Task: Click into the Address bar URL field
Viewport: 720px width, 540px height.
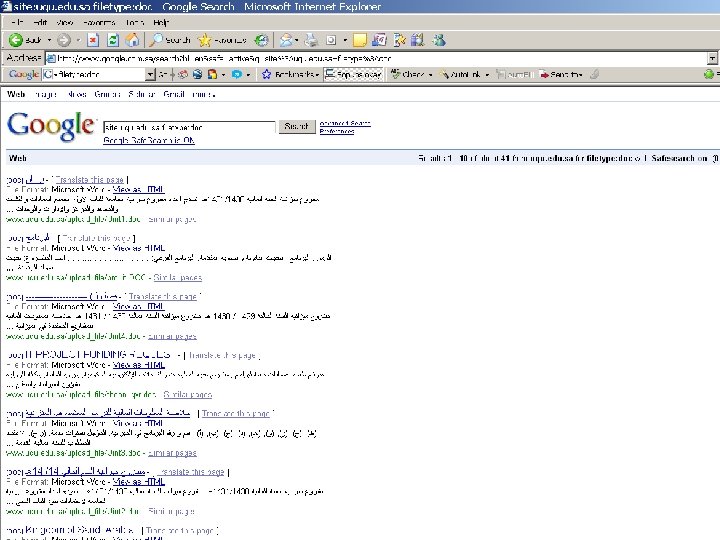Action: 377,58
